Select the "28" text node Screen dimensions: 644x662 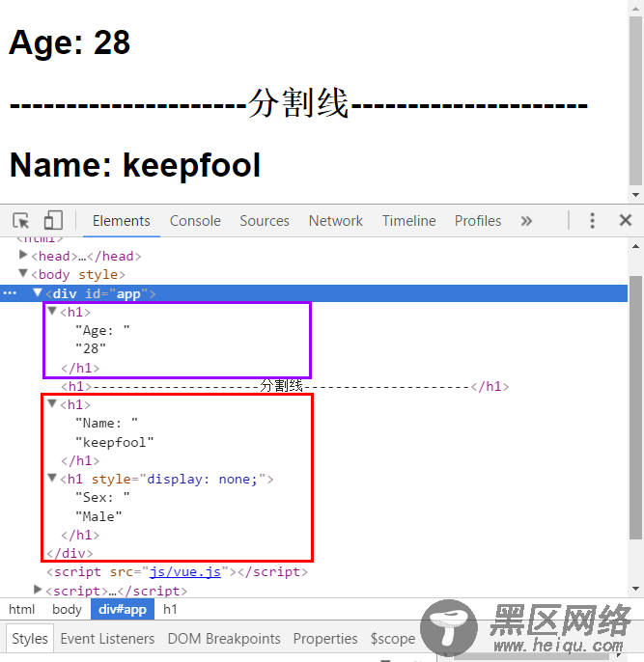click(91, 348)
